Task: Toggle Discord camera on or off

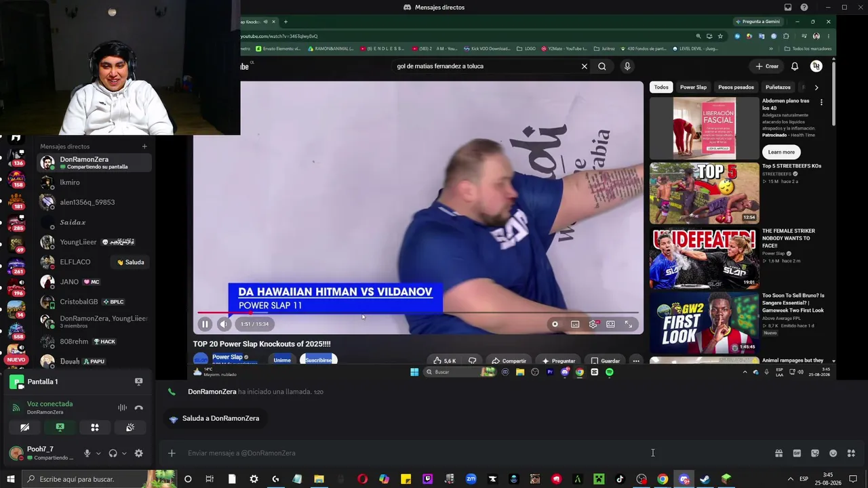Action: (25, 428)
